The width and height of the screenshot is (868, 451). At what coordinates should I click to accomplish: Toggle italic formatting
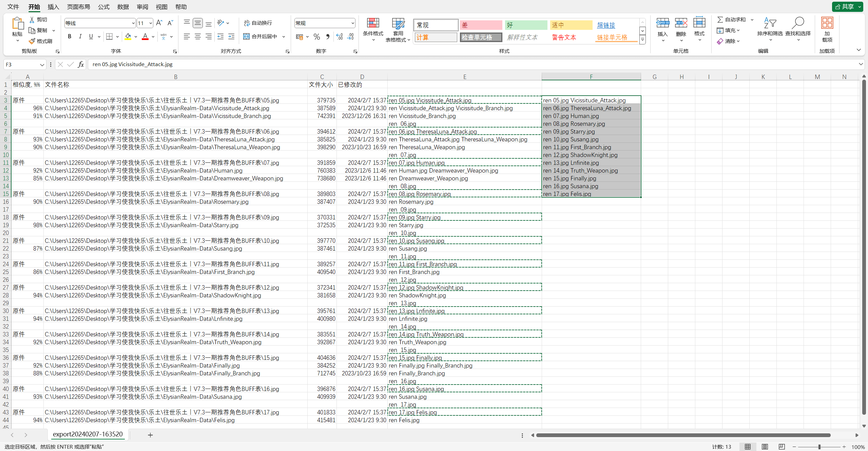80,37
